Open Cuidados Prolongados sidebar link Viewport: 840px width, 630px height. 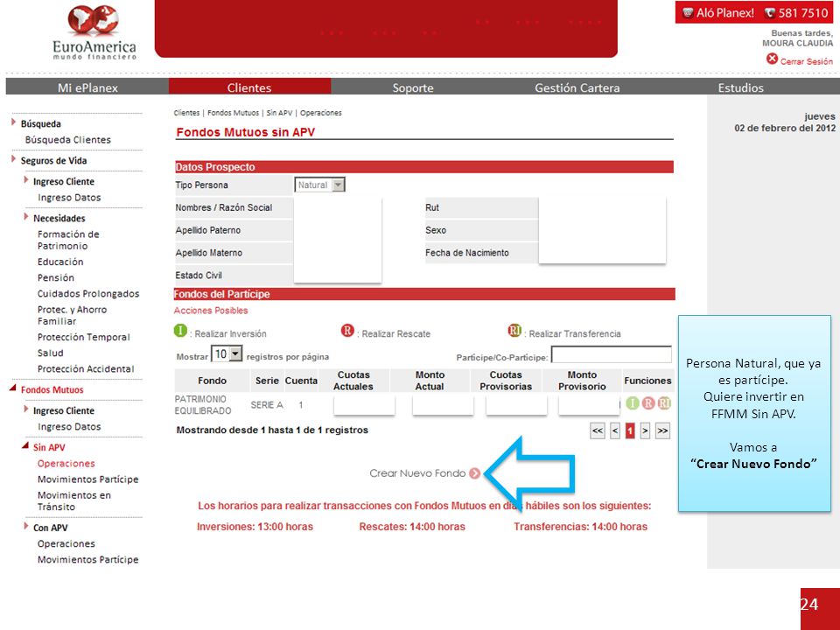[x=88, y=294]
